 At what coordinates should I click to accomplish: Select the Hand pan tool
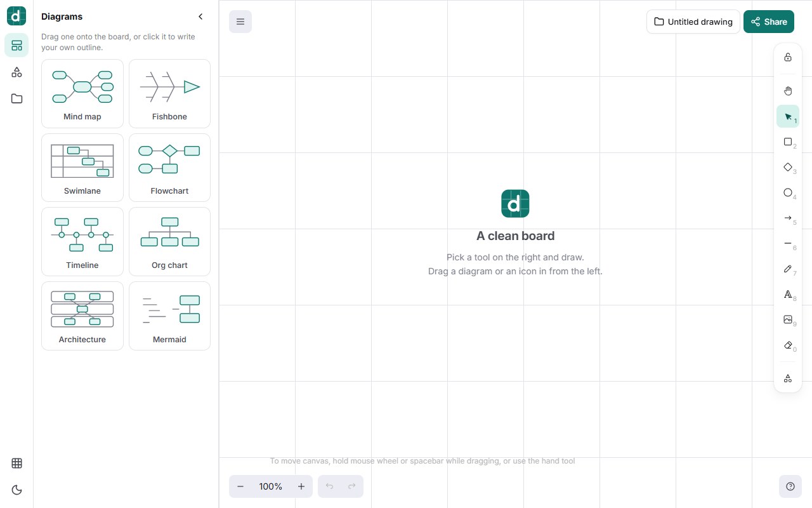click(788, 91)
